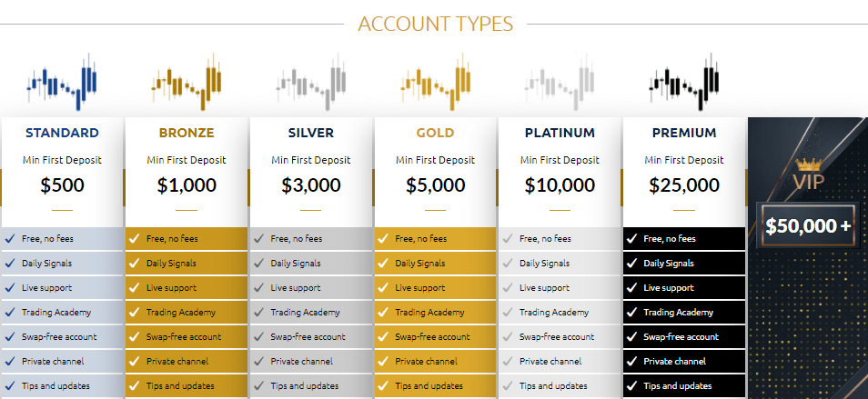868x399 pixels.
Task: Click Gold Swap-free account feature row
Action: coord(436,336)
